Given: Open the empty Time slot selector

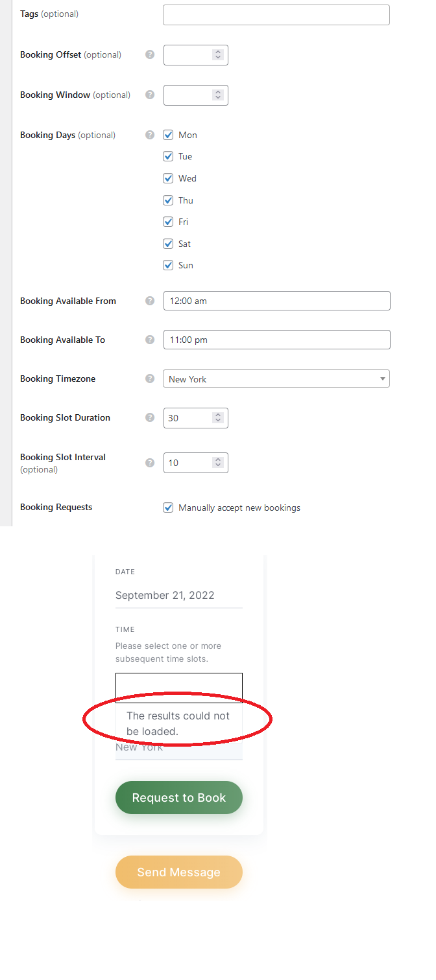Looking at the screenshot, I should [x=179, y=688].
